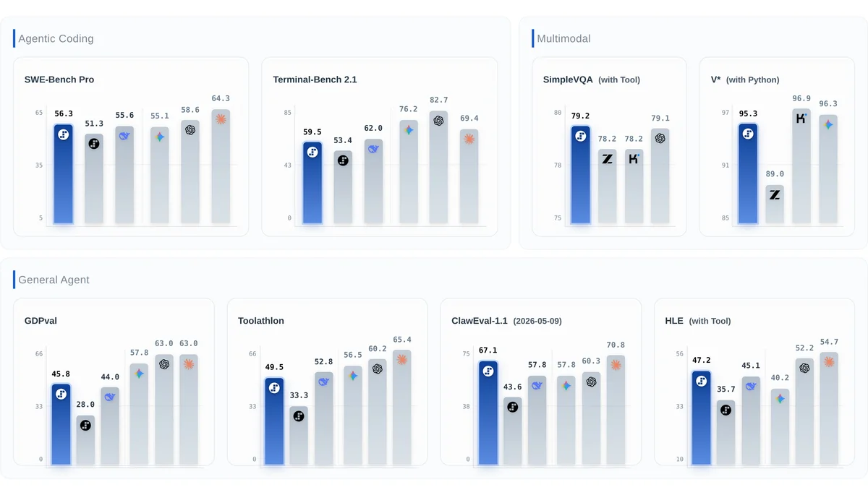Click the DeepSeek whale icon in GDPval chart
The image size is (868, 495).
pyautogui.click(x=110, y=397)
